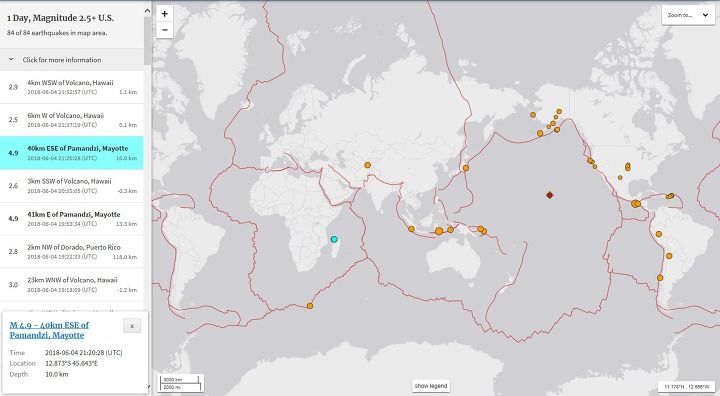The image size is (720, 396).
Task: Click the map scale bar showing 3000 km
Action: (x=181, y=383)
